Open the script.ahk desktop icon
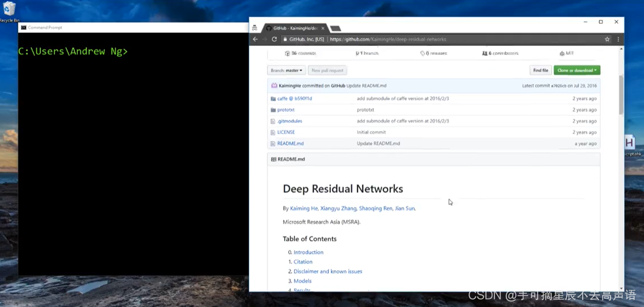644x307 pixels. pos(630,146)
